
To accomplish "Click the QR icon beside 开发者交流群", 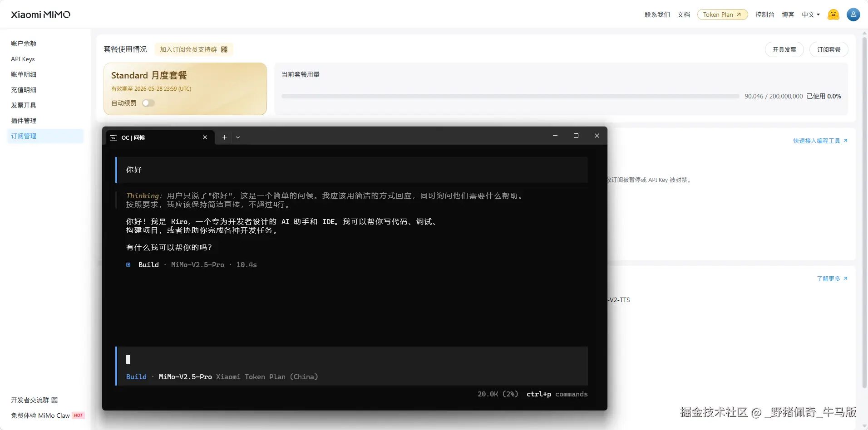I will [54, 400].
